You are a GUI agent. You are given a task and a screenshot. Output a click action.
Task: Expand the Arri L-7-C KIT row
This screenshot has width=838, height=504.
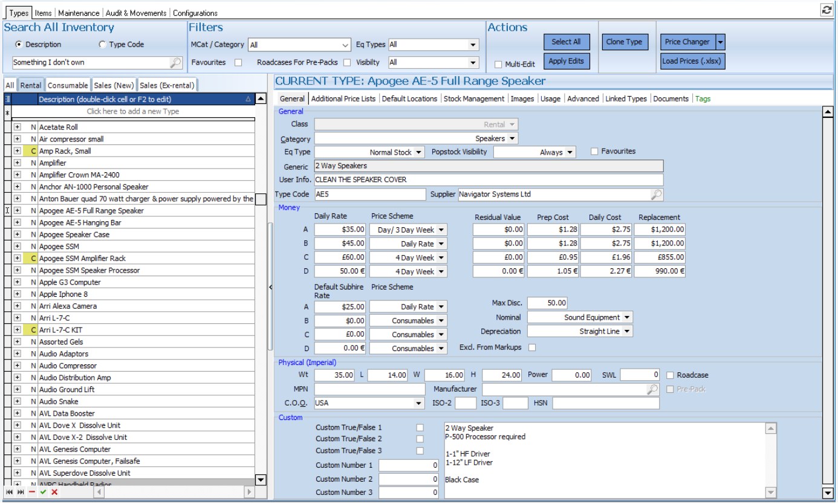(x=18, y=330)
